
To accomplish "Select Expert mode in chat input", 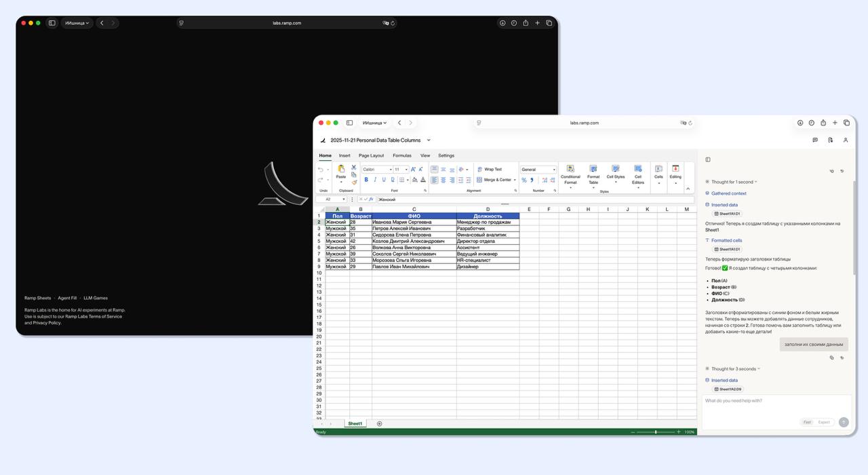I will (824, 422).
